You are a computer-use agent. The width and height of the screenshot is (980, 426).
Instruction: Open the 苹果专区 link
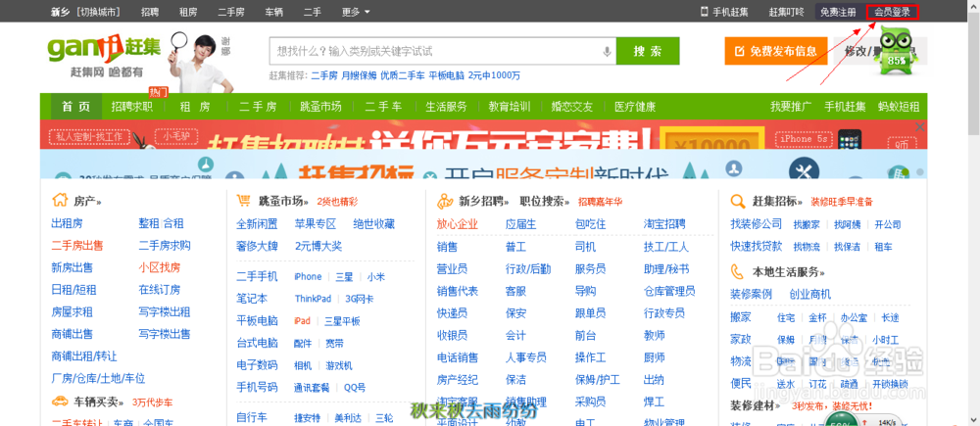click(x=316, y=223)
